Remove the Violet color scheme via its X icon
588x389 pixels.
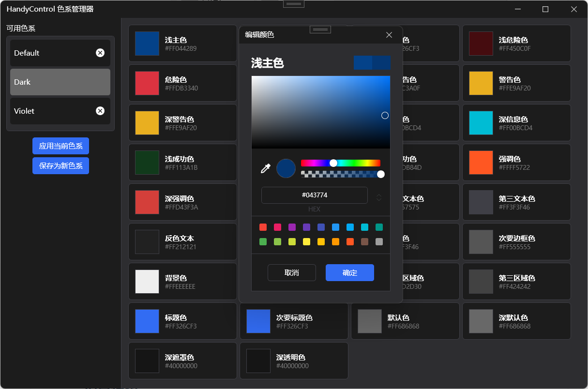coord(100,111)
